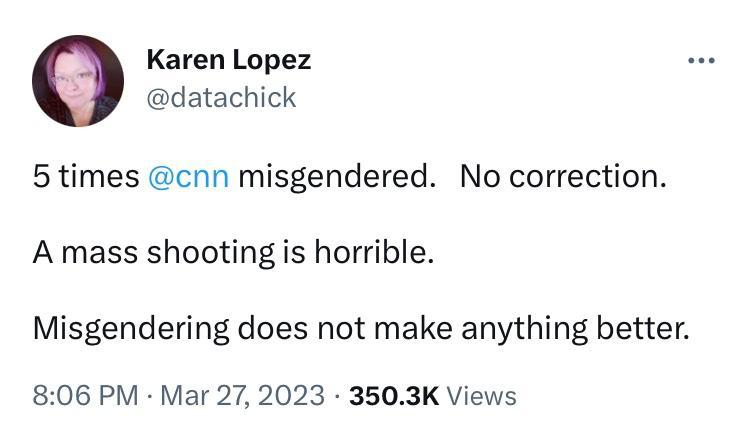Open the Karen Lopez display name
The width and height of the screenshot is (750, 436).
point(228,60)
